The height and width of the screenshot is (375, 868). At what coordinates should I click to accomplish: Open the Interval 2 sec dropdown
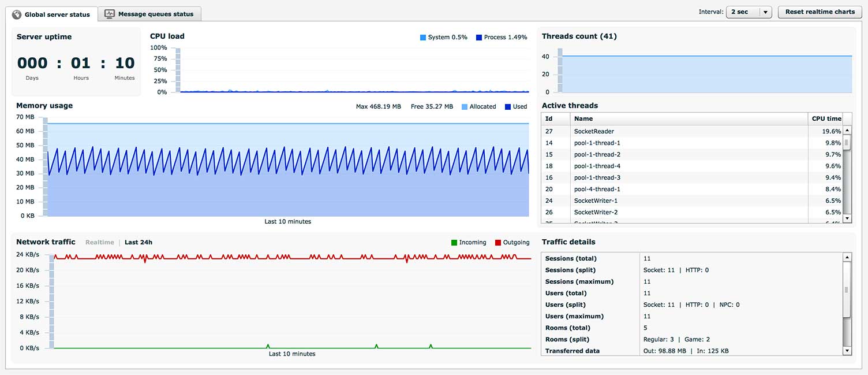pos(742,12)
